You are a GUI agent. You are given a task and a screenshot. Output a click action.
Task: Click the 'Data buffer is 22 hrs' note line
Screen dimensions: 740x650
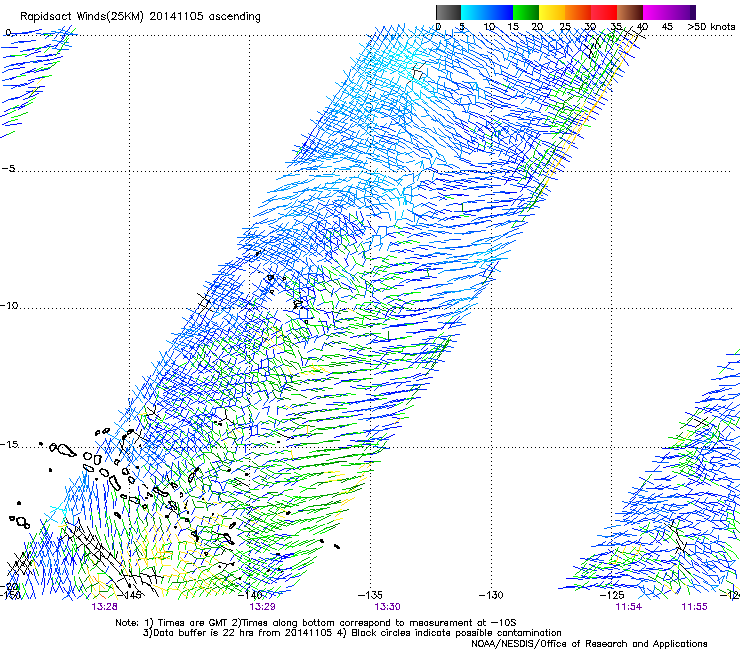click(x=352, y=633)
